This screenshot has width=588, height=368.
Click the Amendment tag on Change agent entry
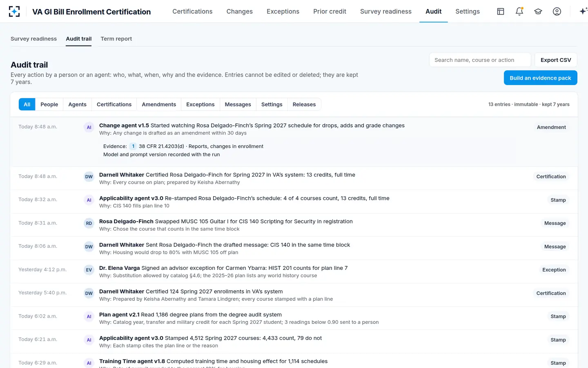pyautogui.click(x=551, y=127)
